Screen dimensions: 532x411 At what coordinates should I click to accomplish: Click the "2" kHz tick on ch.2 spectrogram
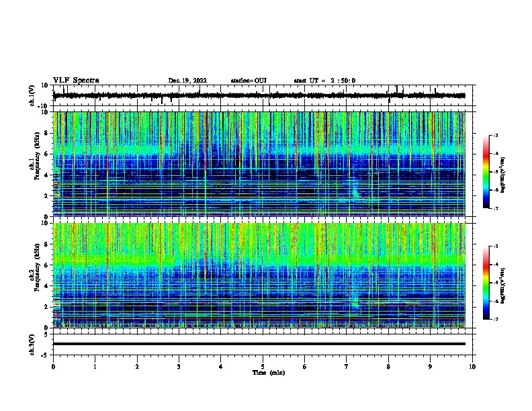pyautogui.click(x=46, y=307)
